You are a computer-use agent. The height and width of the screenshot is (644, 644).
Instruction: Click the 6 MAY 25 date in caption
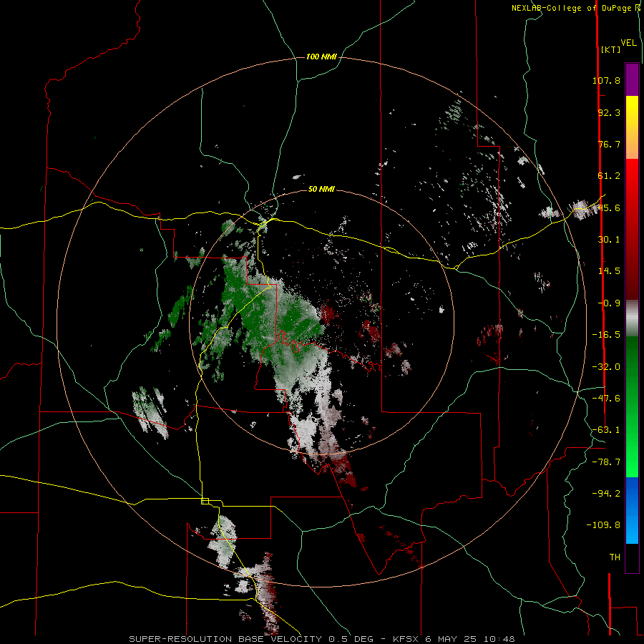tap(451, 639)
